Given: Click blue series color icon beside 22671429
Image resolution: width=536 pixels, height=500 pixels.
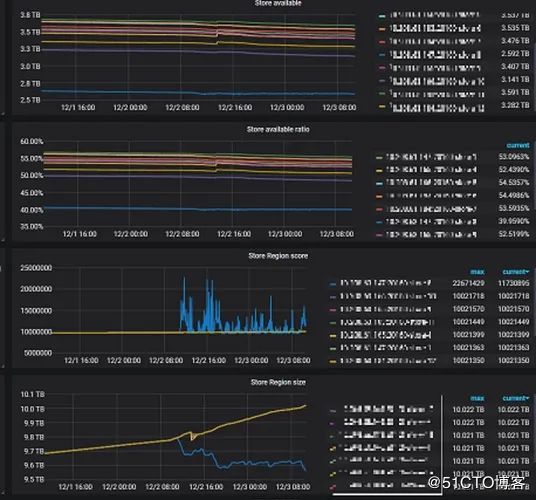Looking at the screenshot, I should [x=333, y=284].
